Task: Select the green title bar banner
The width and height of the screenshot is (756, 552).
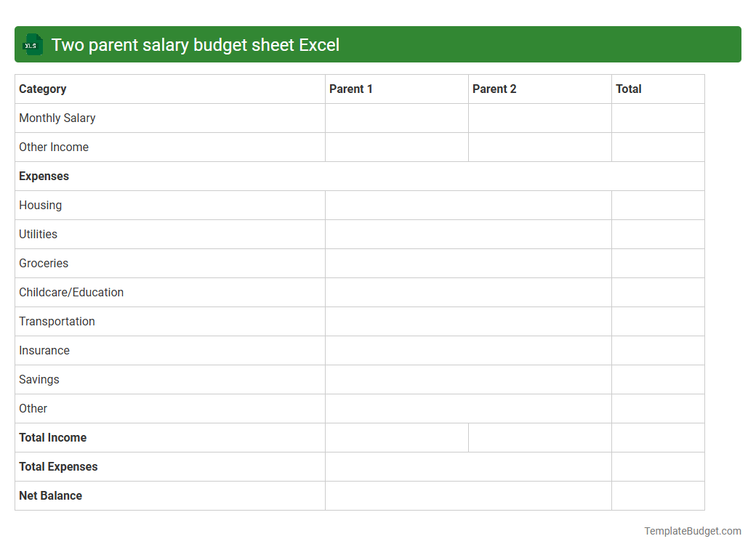Action: pos(378,44)
